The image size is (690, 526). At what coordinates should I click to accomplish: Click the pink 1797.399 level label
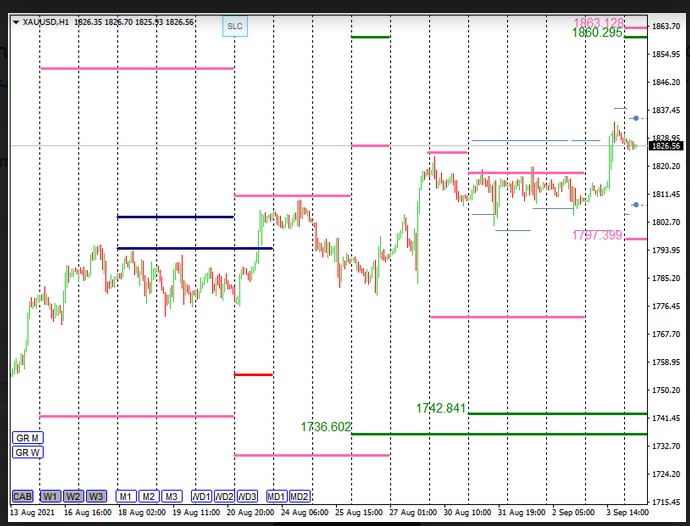(x=597, y=235)
